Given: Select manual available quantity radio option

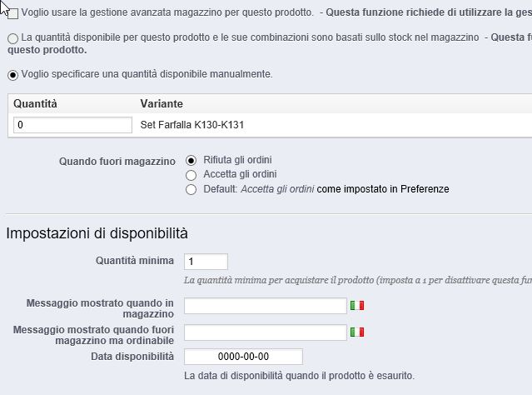Looking at the screenshot, I should point(12,74).
